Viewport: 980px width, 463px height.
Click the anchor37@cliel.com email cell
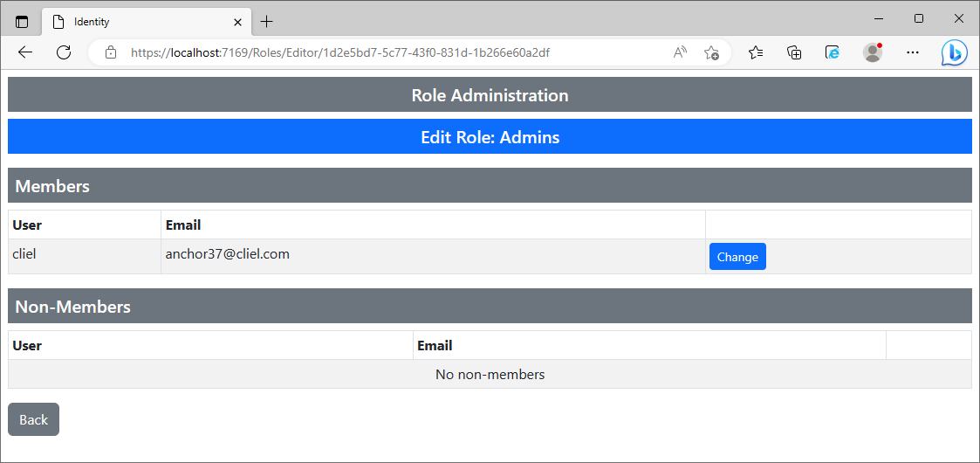coord(433,257)
